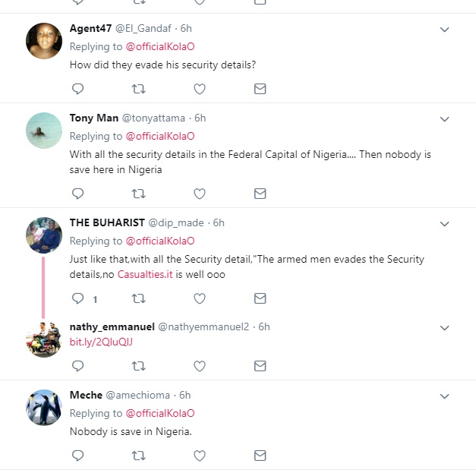
Task: Open @officialKolaO mention in Meche's tweet
Action: tap(159, 414)
